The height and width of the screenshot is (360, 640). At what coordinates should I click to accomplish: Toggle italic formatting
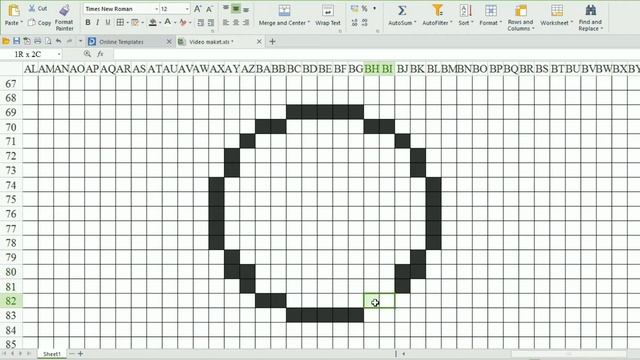pyautogui.click(x=98, y=23)
